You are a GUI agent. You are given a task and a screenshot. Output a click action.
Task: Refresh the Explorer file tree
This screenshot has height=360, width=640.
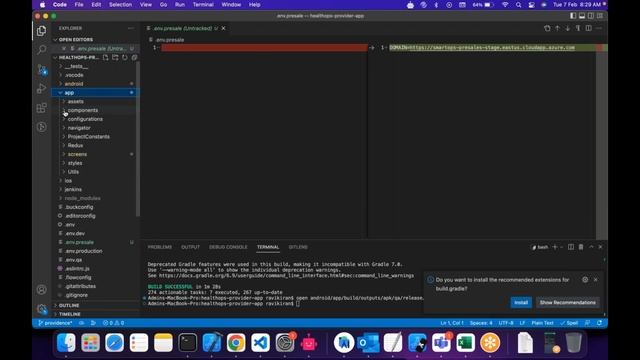coord(125,58)
